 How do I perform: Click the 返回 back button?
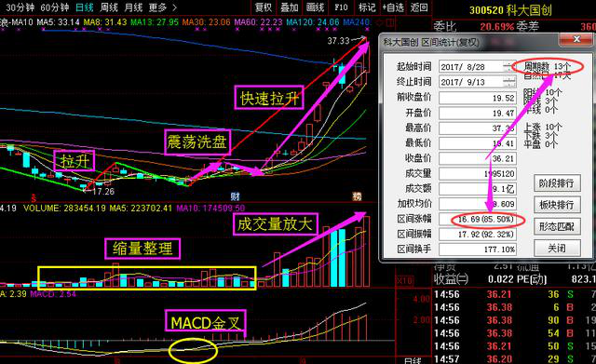tap(419, 7)
